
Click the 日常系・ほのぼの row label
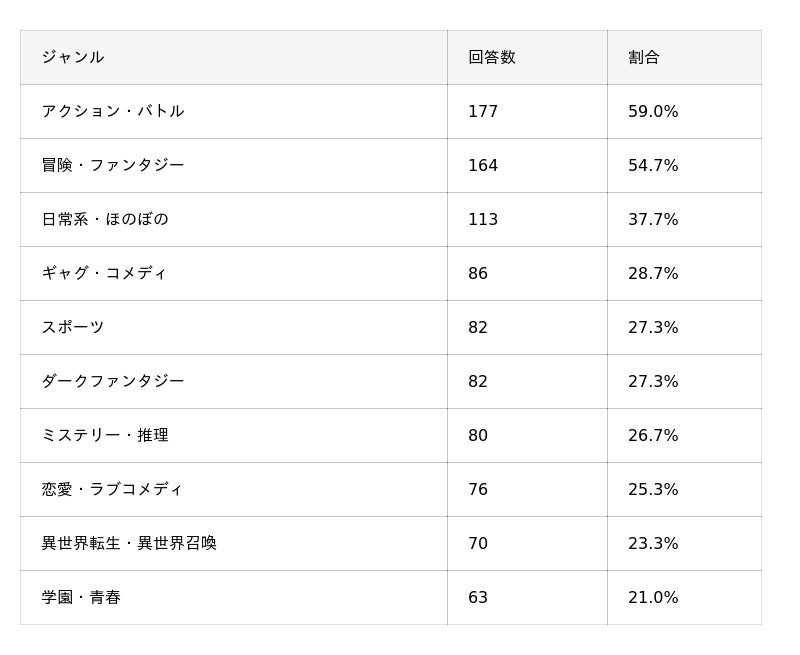[x=105, y=219]
